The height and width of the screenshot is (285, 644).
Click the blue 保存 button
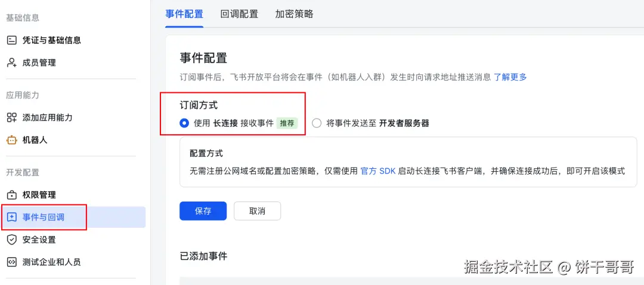click(x=203, y=211)
